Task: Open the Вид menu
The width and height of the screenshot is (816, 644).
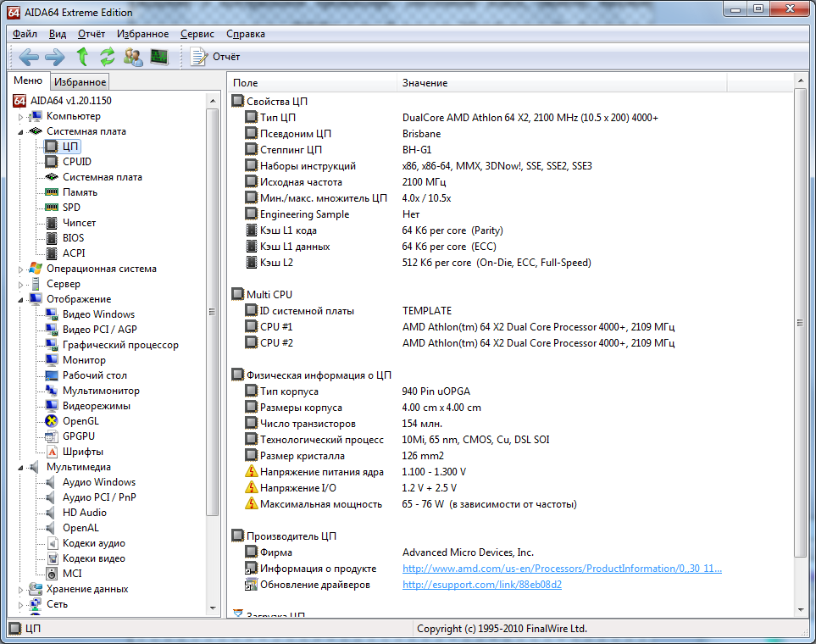Action: point(58,34)
